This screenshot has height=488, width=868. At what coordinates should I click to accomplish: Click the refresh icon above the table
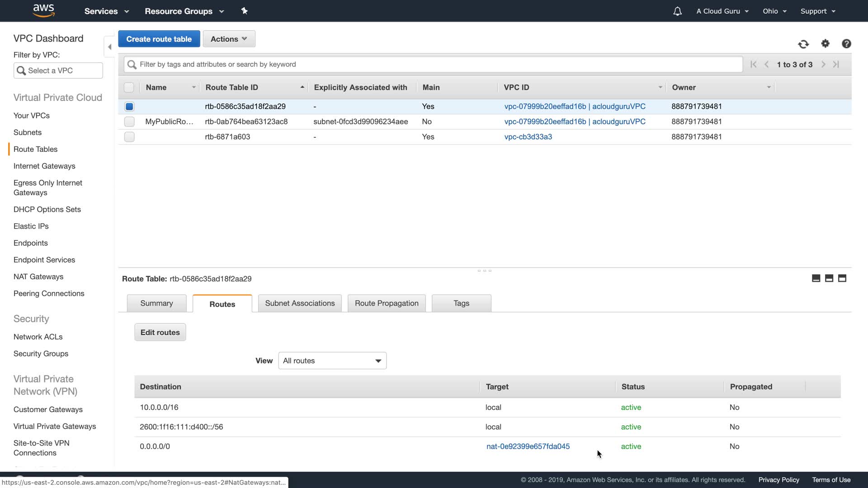tap(803, 44)
